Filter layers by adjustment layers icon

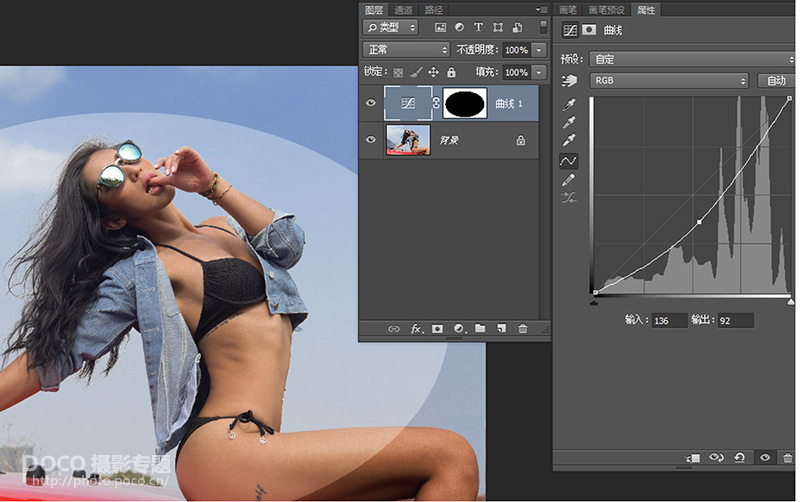[459, 27]
